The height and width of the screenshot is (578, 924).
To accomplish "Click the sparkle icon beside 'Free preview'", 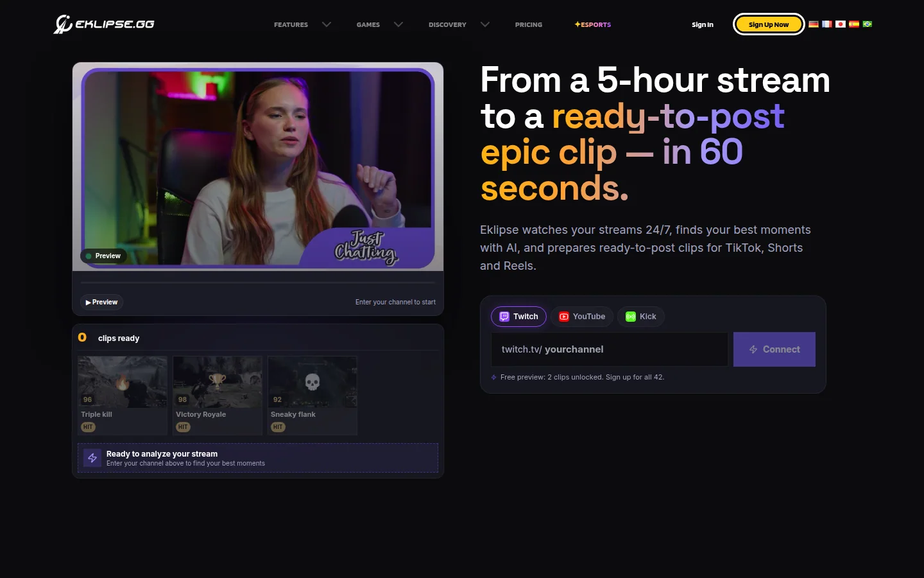I will [494, 378].
